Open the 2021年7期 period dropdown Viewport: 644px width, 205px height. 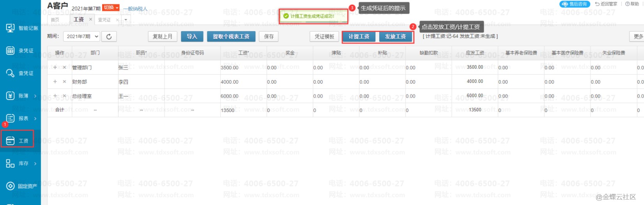point(81,37)
